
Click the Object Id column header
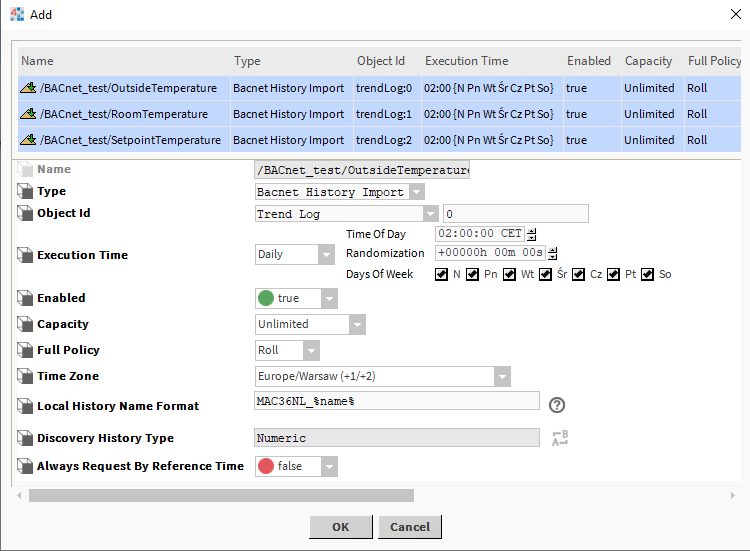[x=382, y=61]
